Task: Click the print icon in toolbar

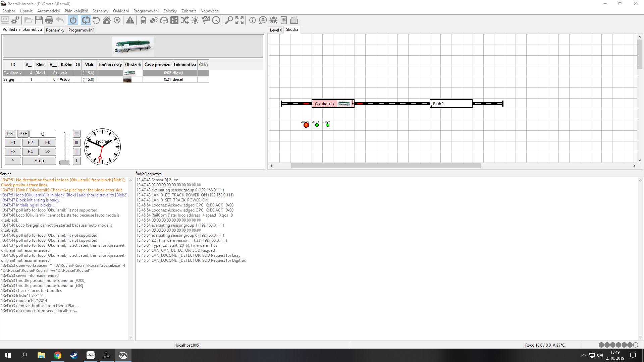Action: point(49,20)
